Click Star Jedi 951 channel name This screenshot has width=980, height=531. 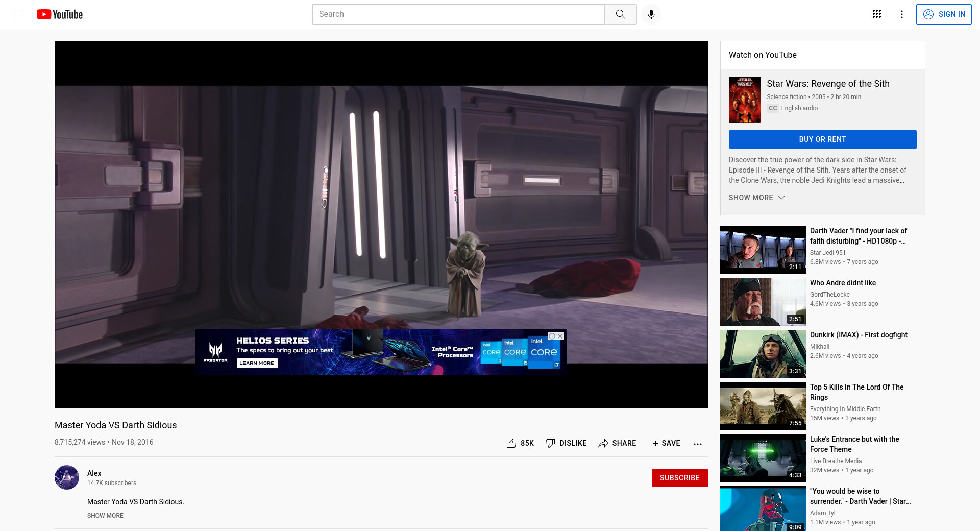(827, 253)
